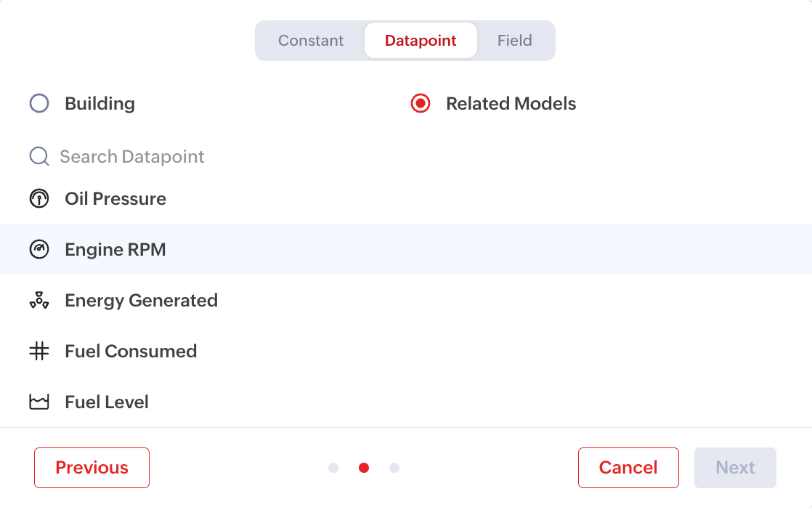The width and height of the screenshot is (812, 507).
Task: Click the search magnifier icon
Action: point(39,157)
